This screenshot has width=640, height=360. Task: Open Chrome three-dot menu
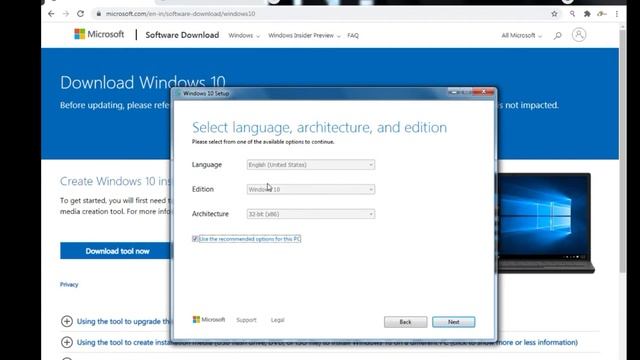pos(617,14)
